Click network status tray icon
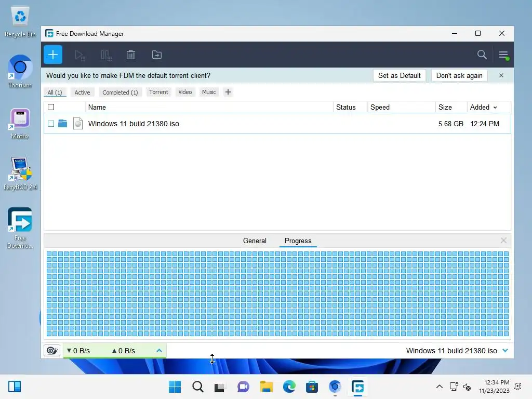 [454, 387]
